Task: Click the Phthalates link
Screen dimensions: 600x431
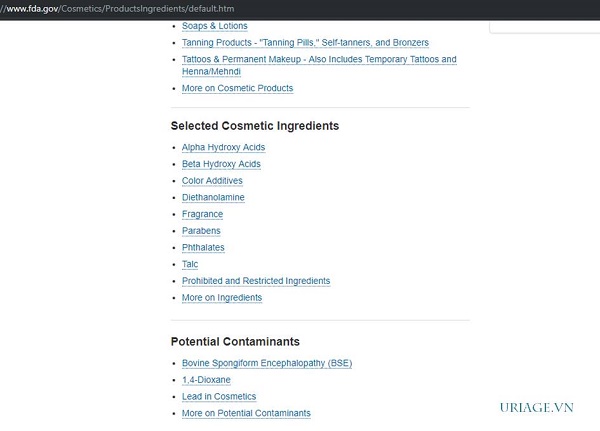Action: tap(203, 248)
